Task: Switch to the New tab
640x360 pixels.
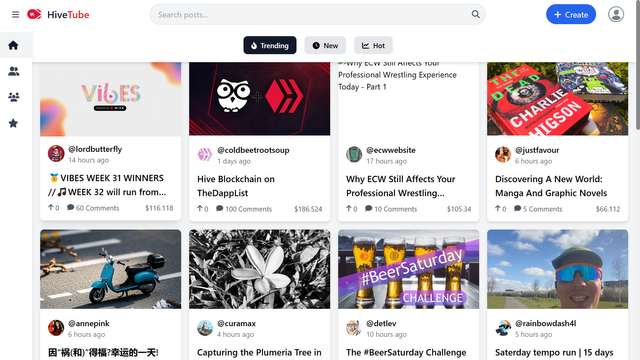Action: click(325, 45)
